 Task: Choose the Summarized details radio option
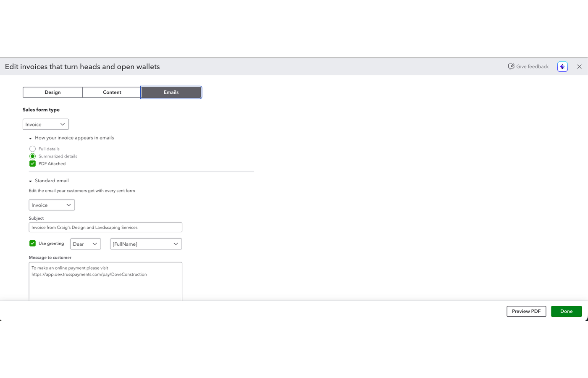[32, 156]
